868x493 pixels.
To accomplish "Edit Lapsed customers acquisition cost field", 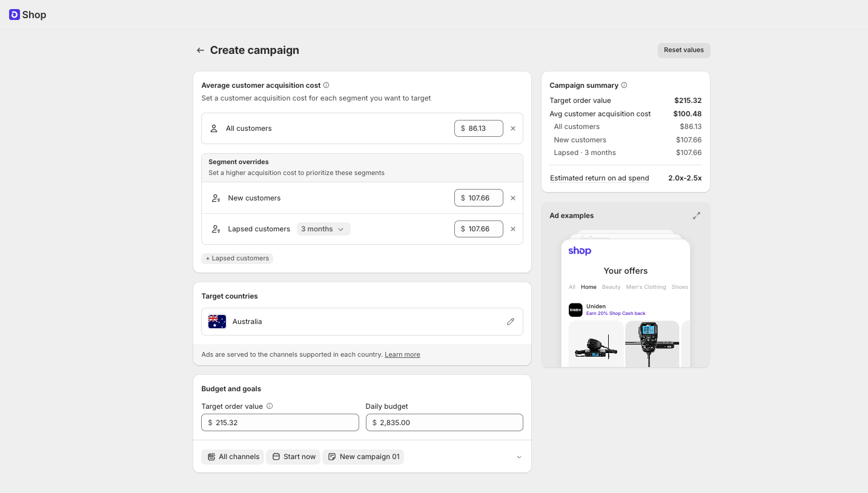I will coord(479,229).
